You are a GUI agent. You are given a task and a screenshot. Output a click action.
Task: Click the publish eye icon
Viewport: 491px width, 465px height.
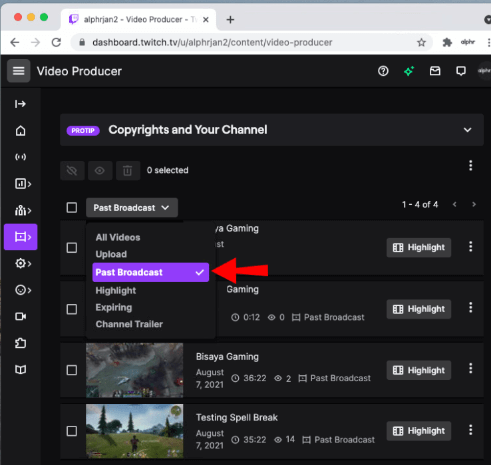[x=100, y=171]
